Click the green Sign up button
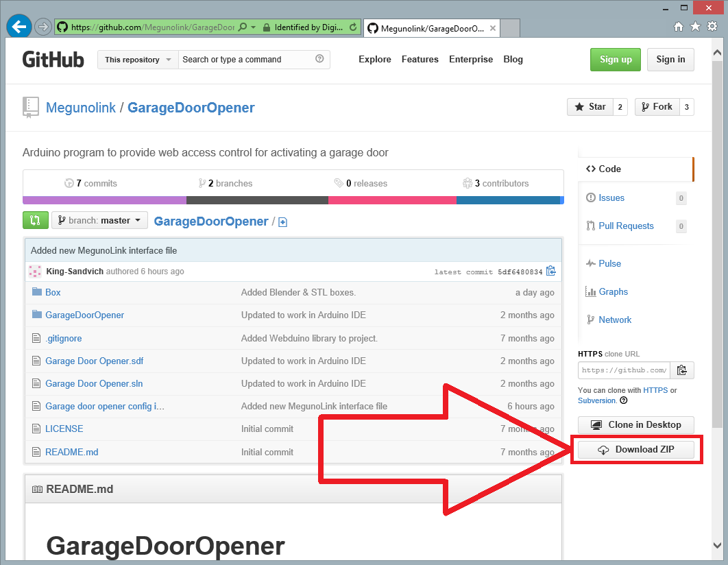The height and width of the screenshot is (565, 728). pyautogui.click(x=615, y=60)
